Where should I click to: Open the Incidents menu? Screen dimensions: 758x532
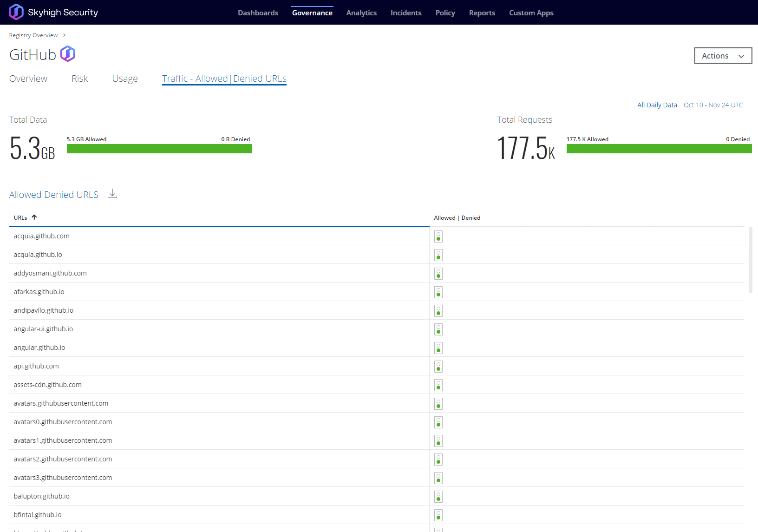[405, 13]
